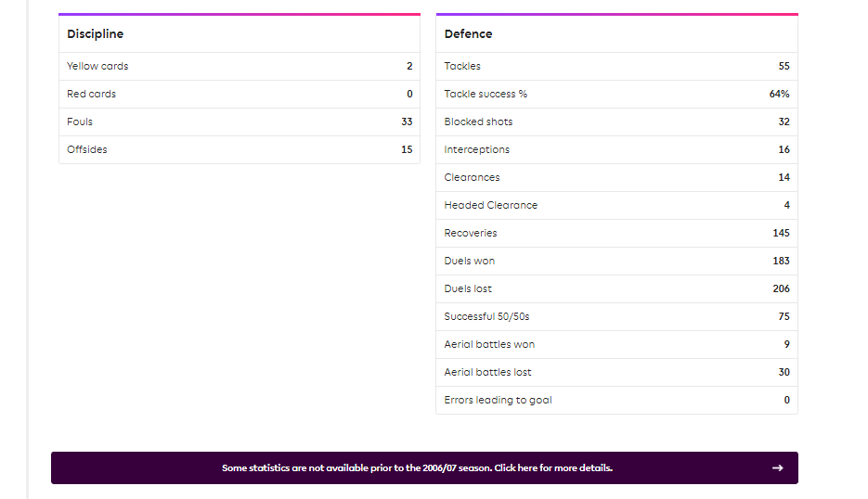
Task: Select the Discipline section heading
Action: pos(96,33)
